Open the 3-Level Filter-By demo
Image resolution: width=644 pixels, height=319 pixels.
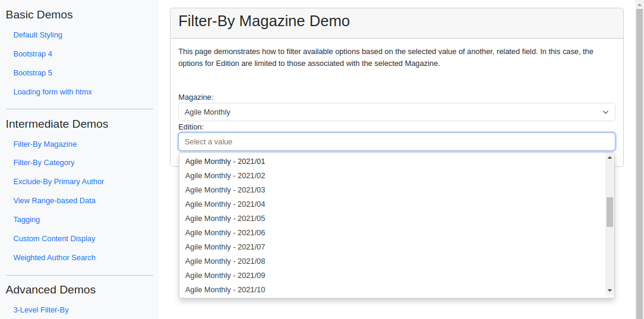tap(41, 310)
